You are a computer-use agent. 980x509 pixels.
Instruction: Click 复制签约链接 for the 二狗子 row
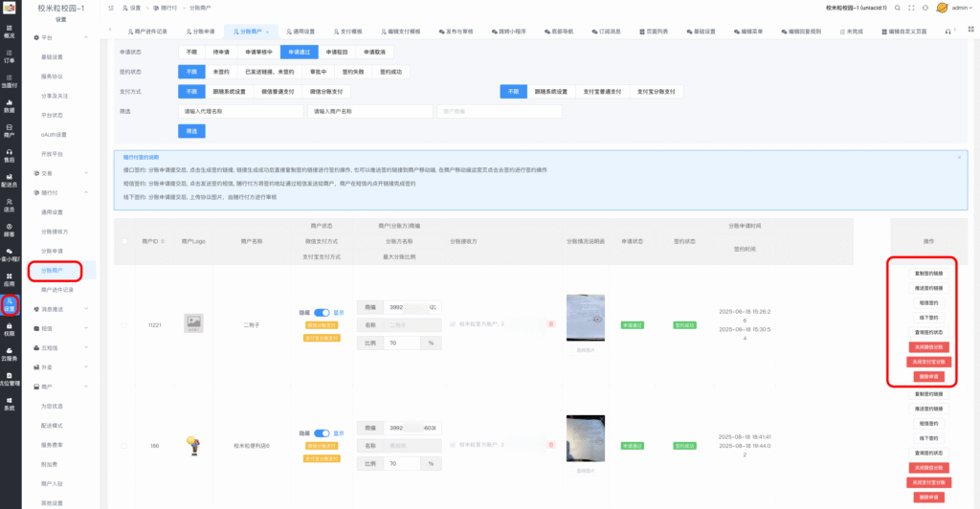(x=928, y=273)
